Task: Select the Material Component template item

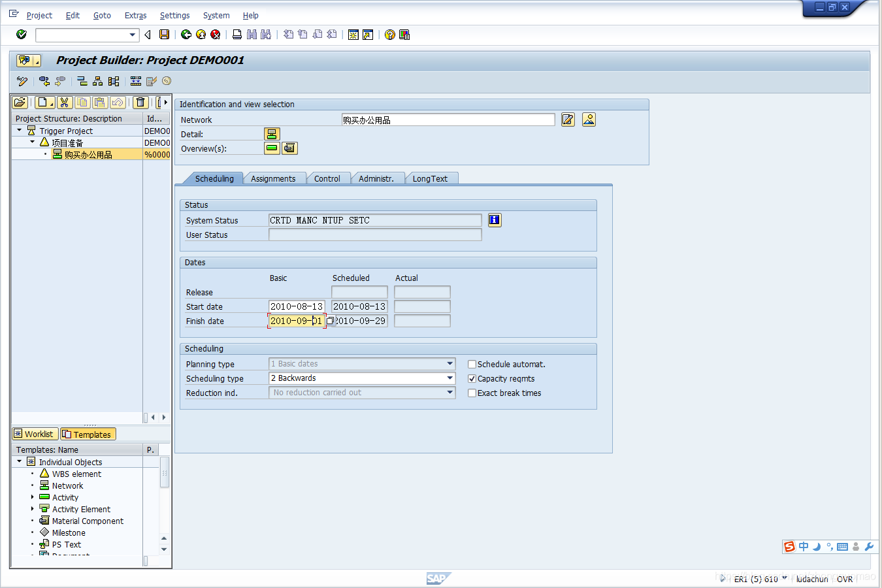Action: tap(88, 521)
